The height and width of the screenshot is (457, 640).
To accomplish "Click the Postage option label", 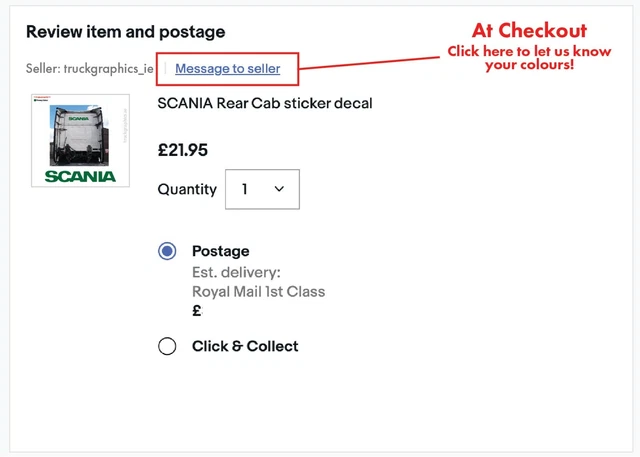I will pos(221,251).
